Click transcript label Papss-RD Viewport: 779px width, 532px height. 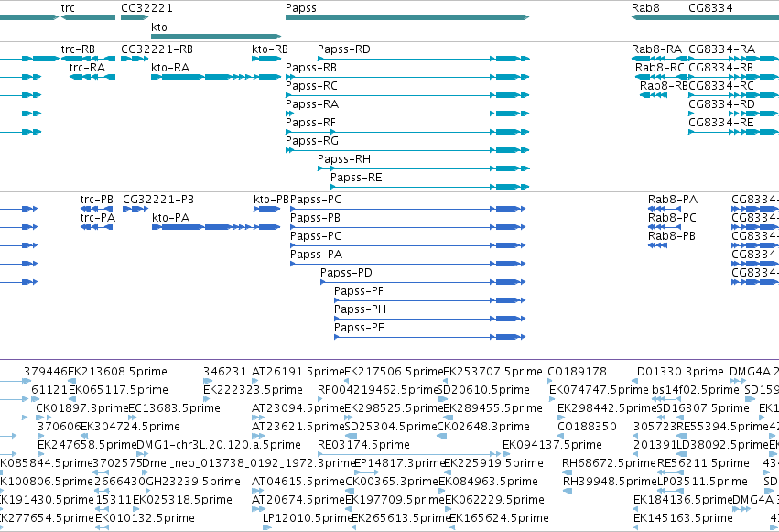344,49
